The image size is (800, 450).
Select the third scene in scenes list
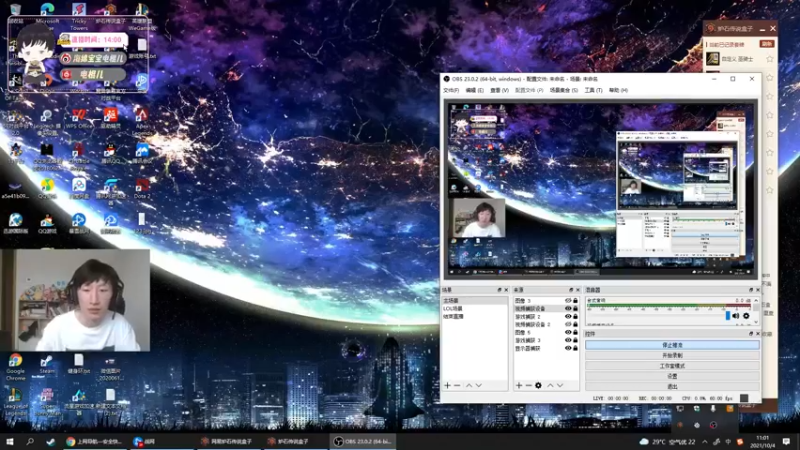(474, 316)
